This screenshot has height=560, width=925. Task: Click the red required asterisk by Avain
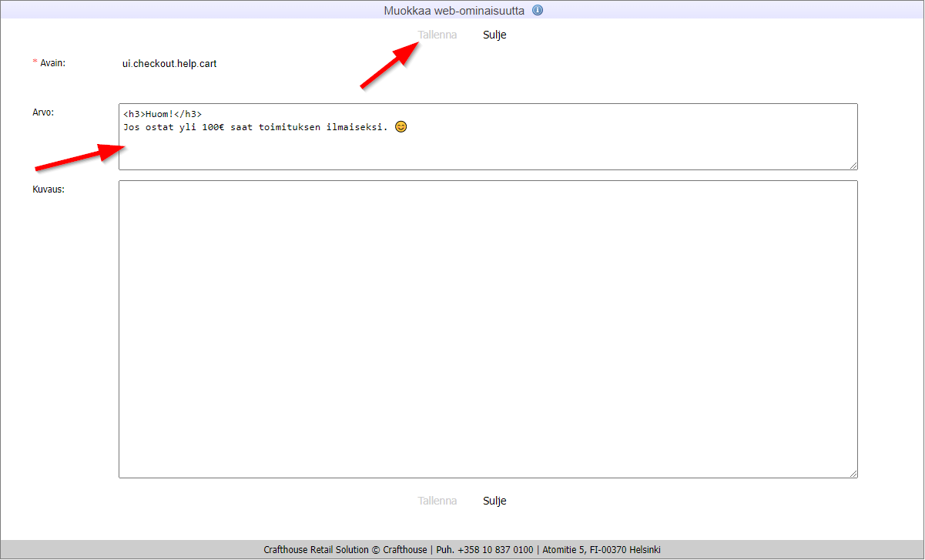[x=35, y=63]
